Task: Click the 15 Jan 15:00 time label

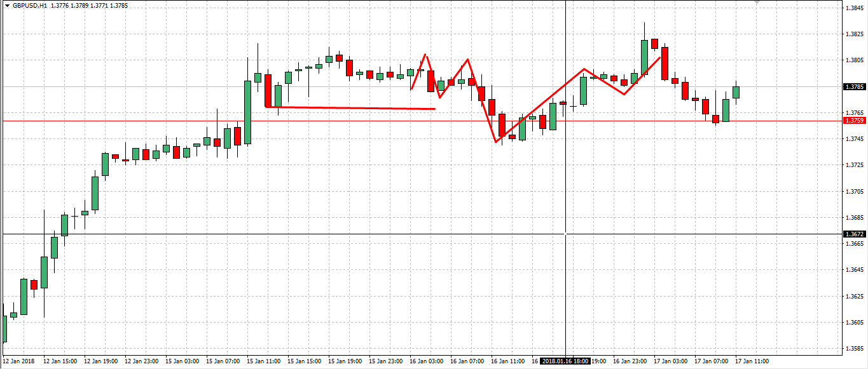Action: (304, 361)
